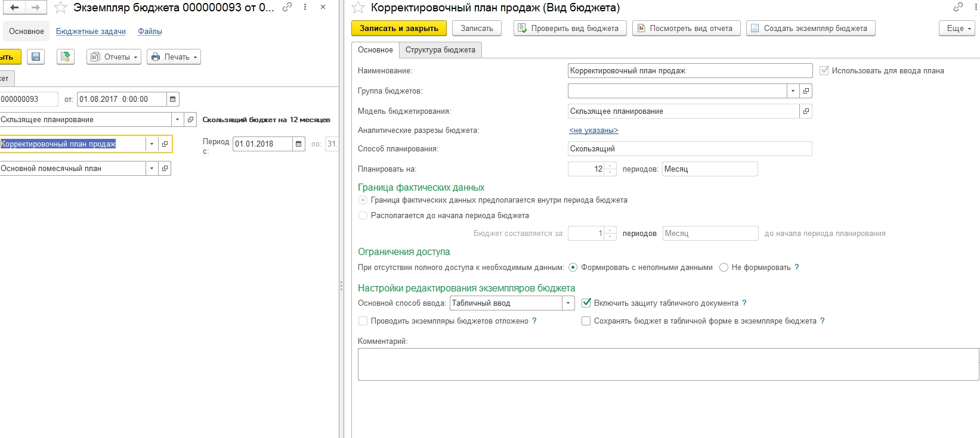This screenshot has width=980, height=438.
Task: Open the budgeting model field's open-form icon
Action: pos(806,111)
